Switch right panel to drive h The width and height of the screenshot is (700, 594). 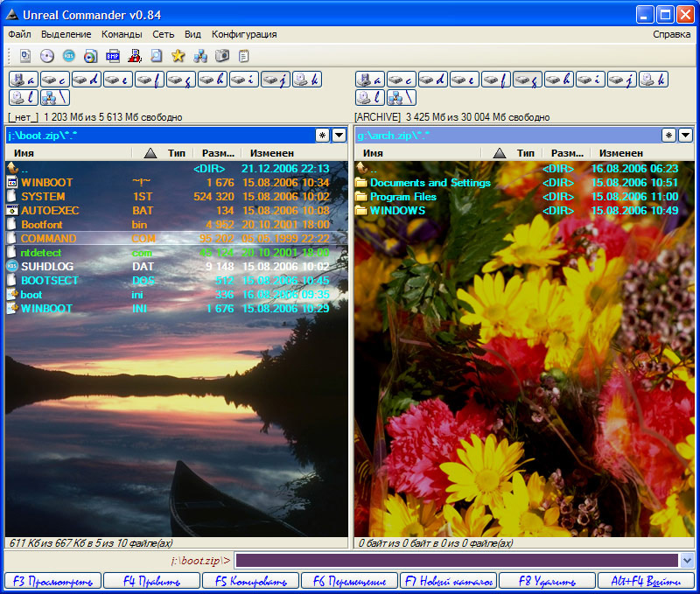click(x=559, y=80)
